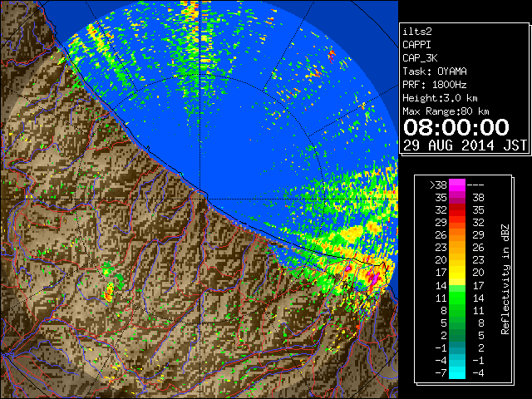Pick the red 32-35 dBZ legend swatch
The image size is (532, 399).
pos(457,210)
